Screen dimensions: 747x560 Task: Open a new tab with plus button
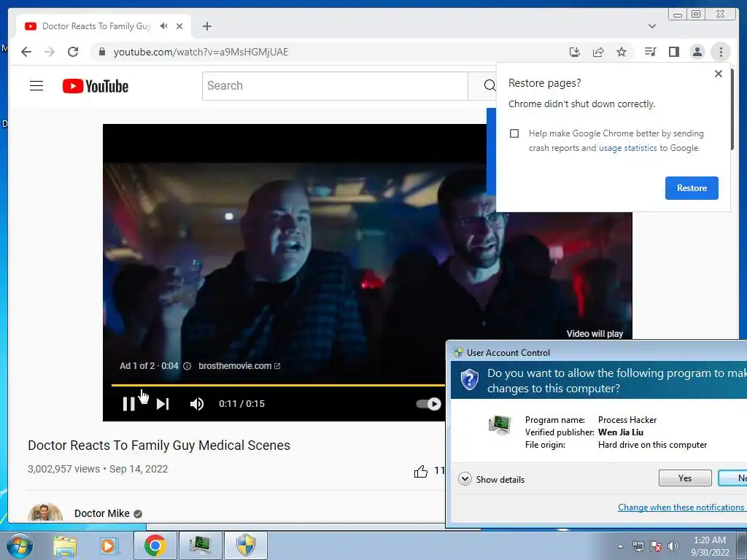206,26
